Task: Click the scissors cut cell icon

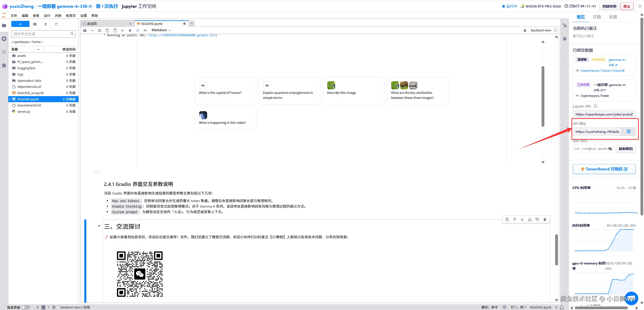Action: click(100, 30)
